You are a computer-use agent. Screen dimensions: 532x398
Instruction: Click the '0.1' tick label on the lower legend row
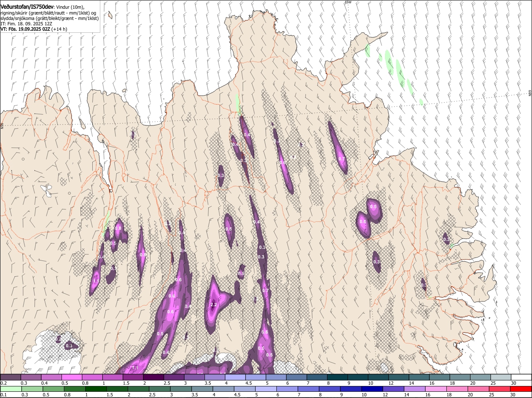click(x=3, y=395)
